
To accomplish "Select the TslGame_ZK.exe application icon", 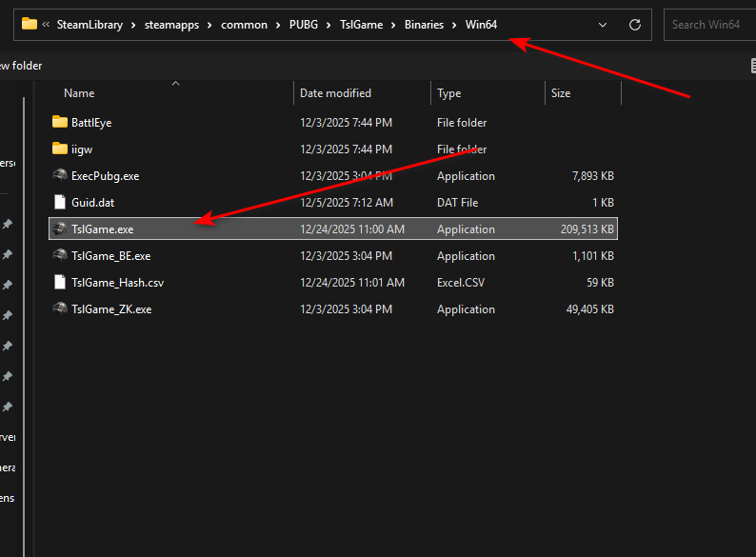I will click(x=60, y=308).
